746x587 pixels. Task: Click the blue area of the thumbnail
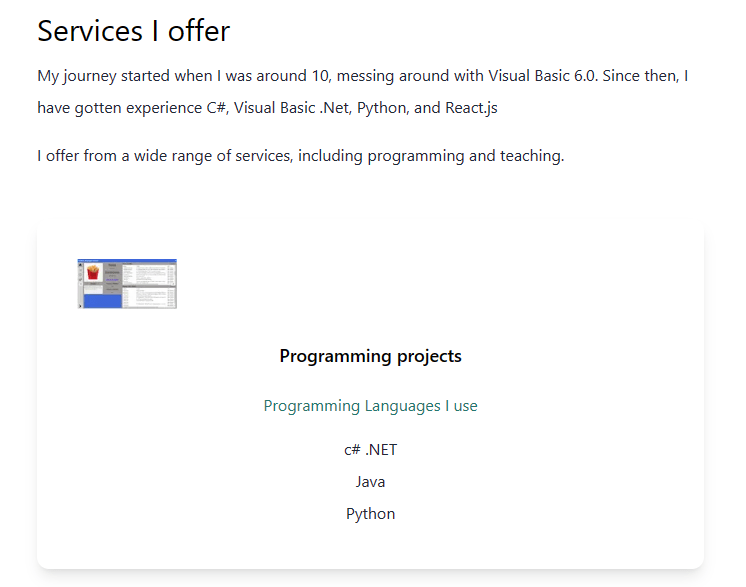99,300
